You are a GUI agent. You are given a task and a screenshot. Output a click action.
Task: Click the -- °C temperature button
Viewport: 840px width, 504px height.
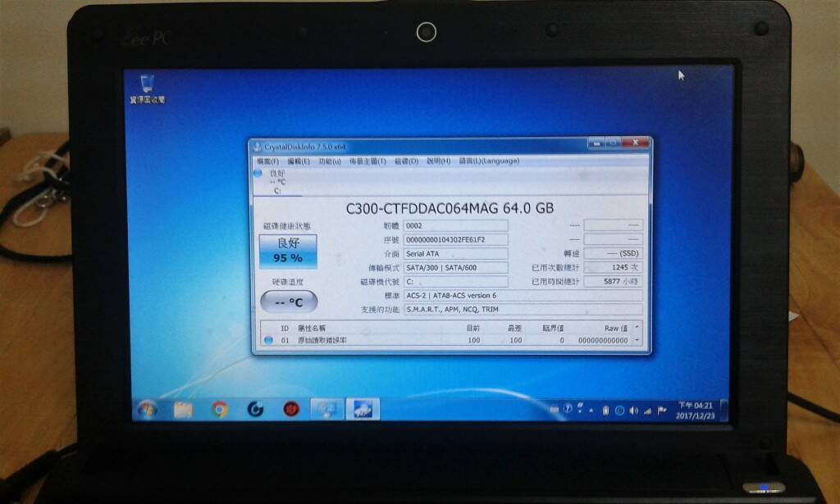tap(289, 302)
